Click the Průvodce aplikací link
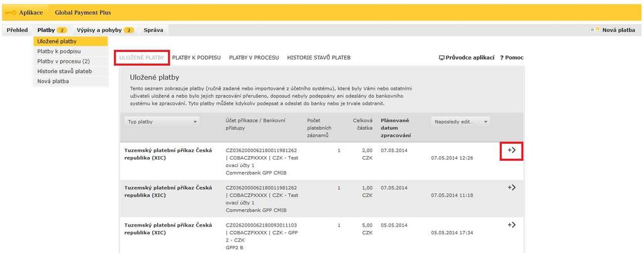 (470, 58)
